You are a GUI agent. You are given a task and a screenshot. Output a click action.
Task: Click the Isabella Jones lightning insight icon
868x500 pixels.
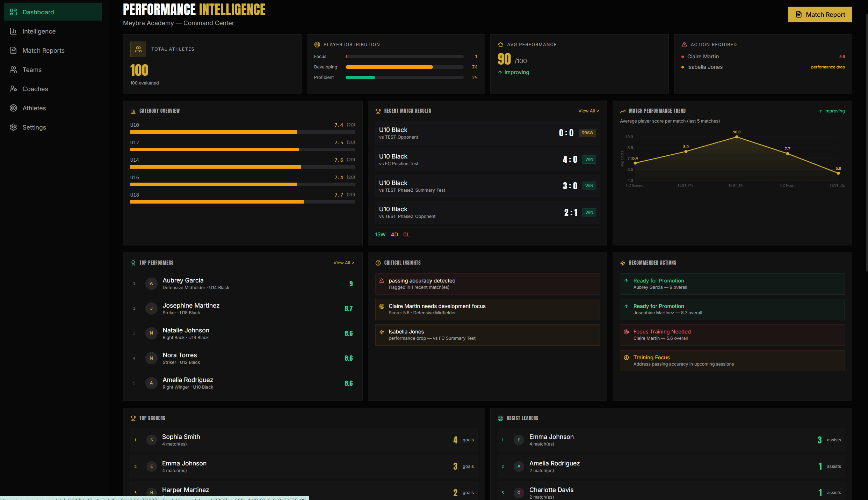point(382,332)
